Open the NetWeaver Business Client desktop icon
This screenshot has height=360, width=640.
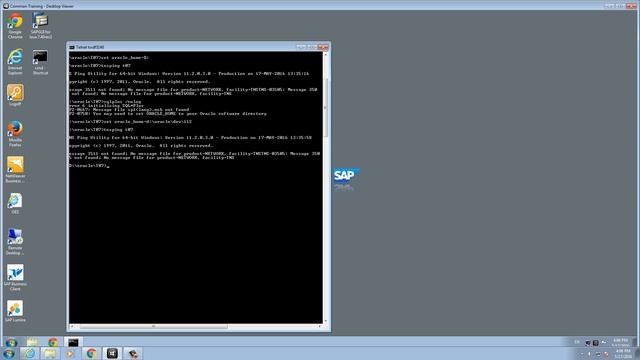click(x=15, y=169)
